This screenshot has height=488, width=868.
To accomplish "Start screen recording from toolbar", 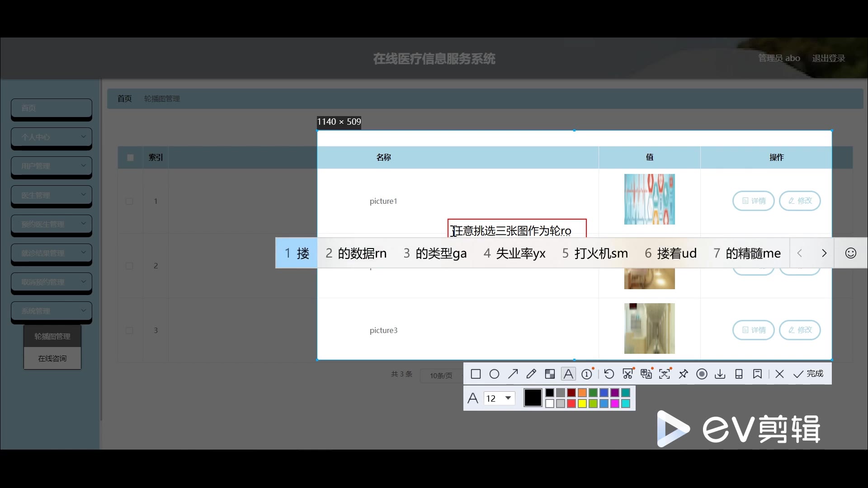I will 702,374.
